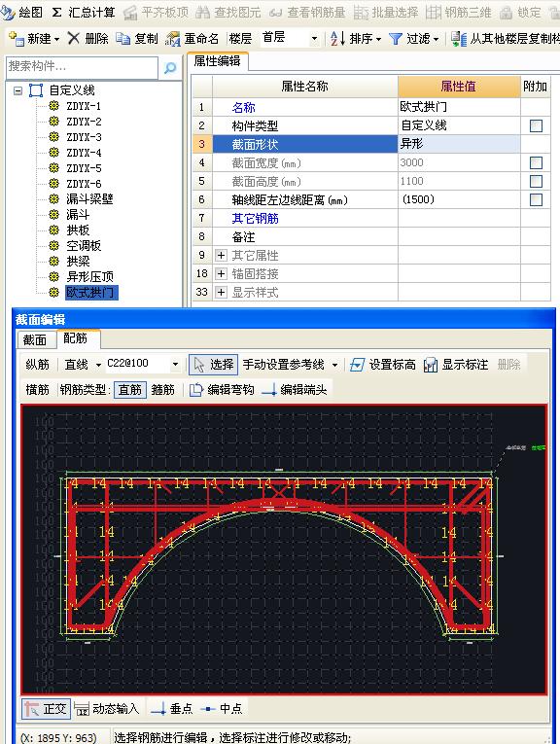Select ZDYX-1 in the component tree
The image size is (560, 744).
[x=84, y=106]
